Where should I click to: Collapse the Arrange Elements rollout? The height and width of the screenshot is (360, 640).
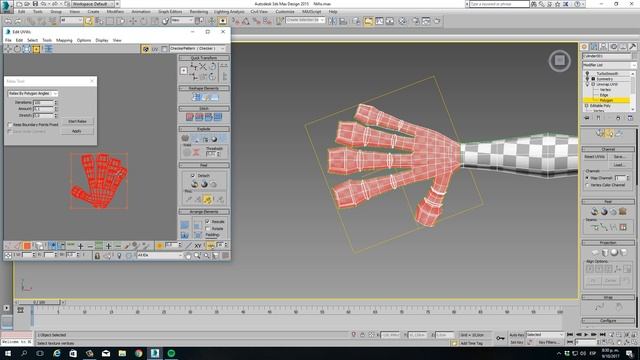click(x=204, y=212)
